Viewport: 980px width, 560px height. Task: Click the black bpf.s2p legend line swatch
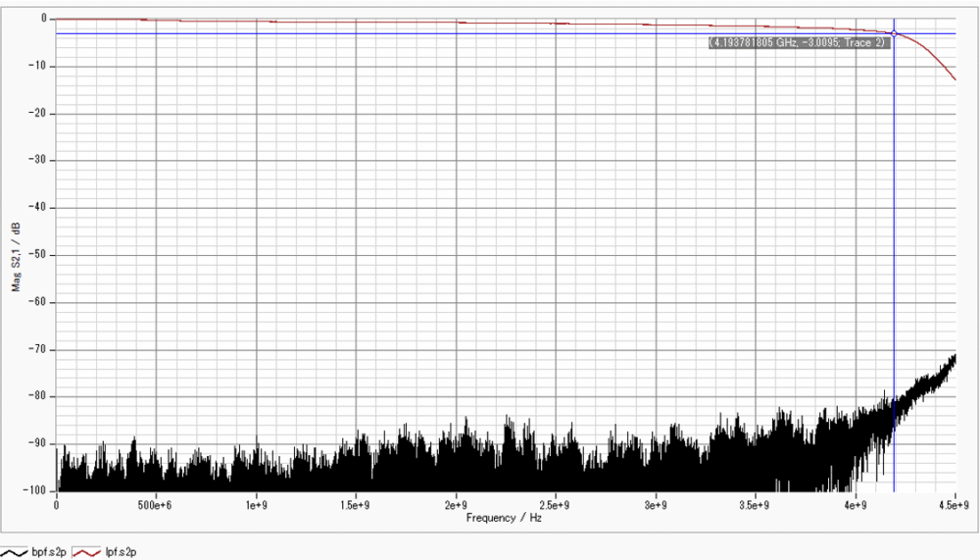click(x=15, y=552)
